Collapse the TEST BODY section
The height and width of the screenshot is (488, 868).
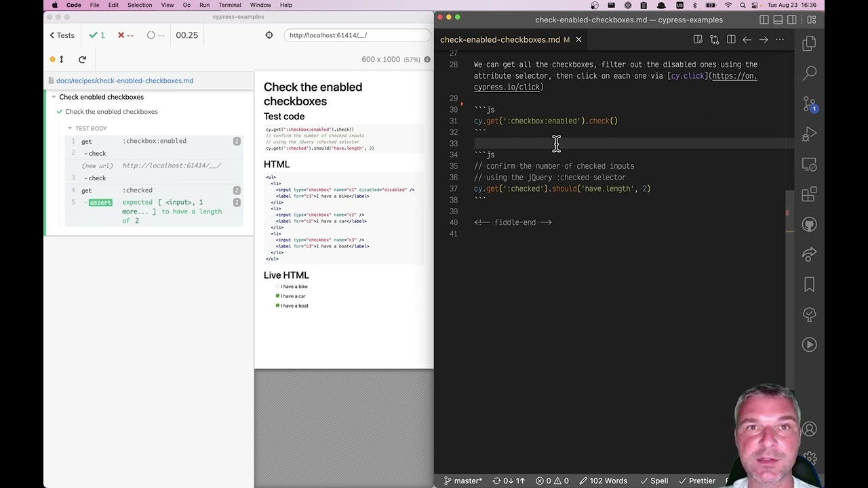[x=91, y=128]
